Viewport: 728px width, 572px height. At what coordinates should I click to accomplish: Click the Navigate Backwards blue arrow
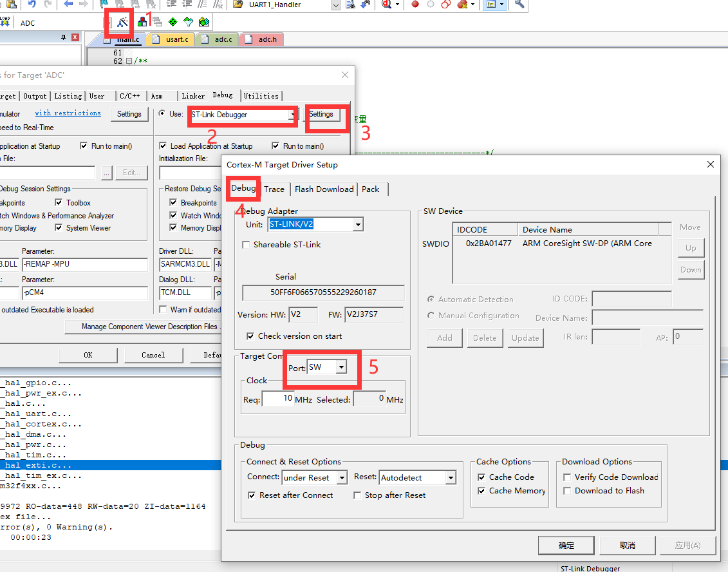pyautogui.click(x=68, y=4)
